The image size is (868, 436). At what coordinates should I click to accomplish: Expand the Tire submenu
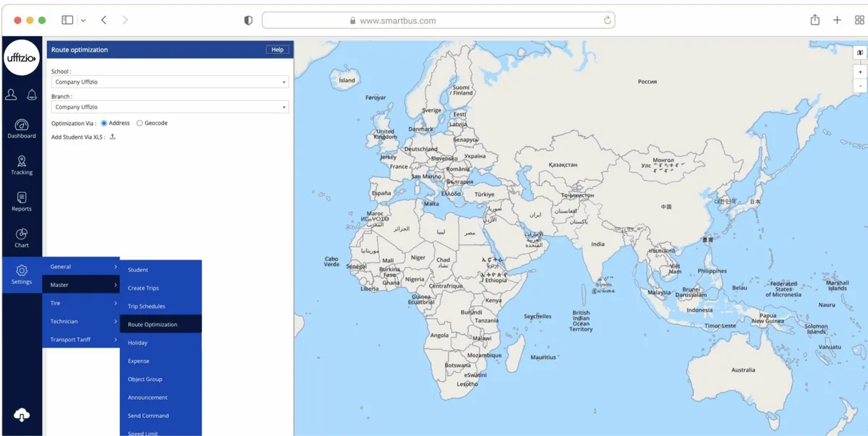point(81,303)
